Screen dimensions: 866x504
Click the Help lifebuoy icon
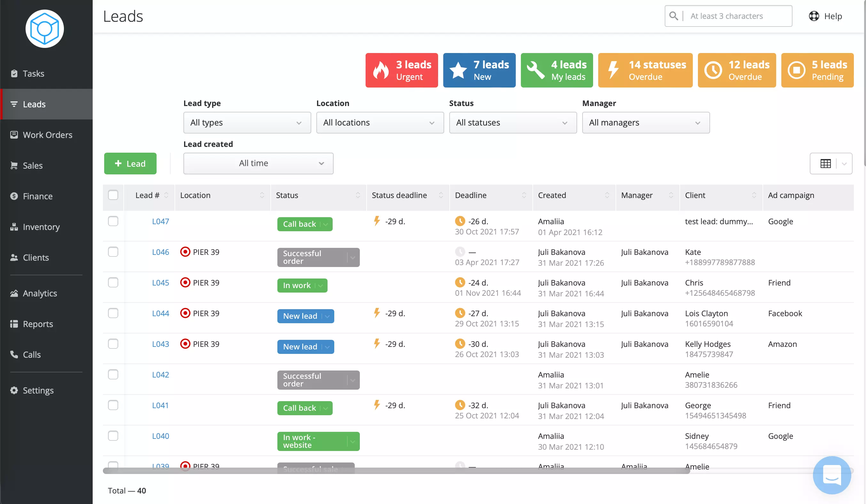(814, 16)
